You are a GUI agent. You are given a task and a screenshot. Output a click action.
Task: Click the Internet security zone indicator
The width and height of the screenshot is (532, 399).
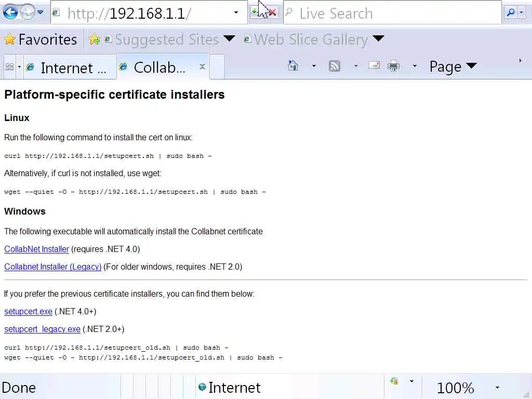click(x=229, y=388)
